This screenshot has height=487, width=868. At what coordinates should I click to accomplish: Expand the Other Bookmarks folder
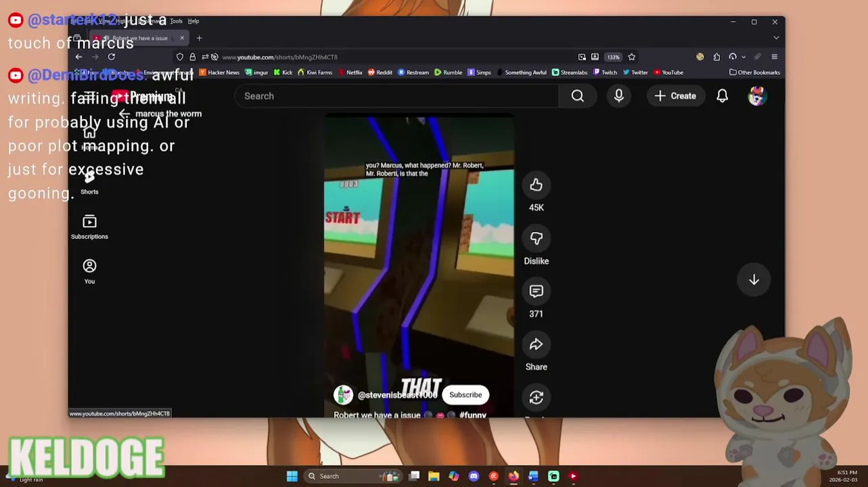pyautogui.click(x=755, y=72)
